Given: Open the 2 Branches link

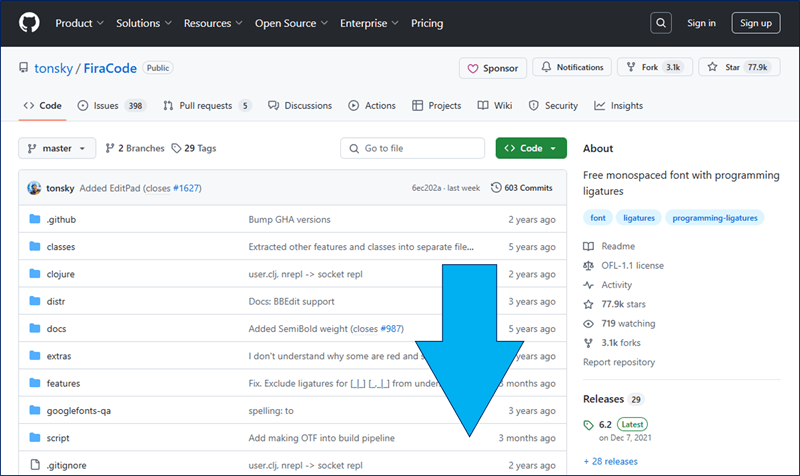Looking at the screenshot, I should [135, 148].
